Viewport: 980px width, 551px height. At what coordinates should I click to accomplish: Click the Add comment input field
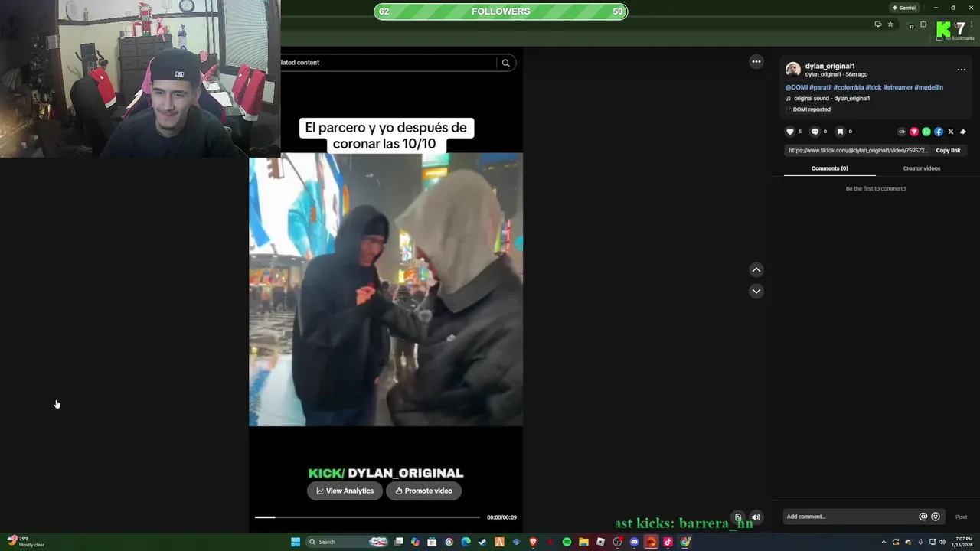point(850,517)
